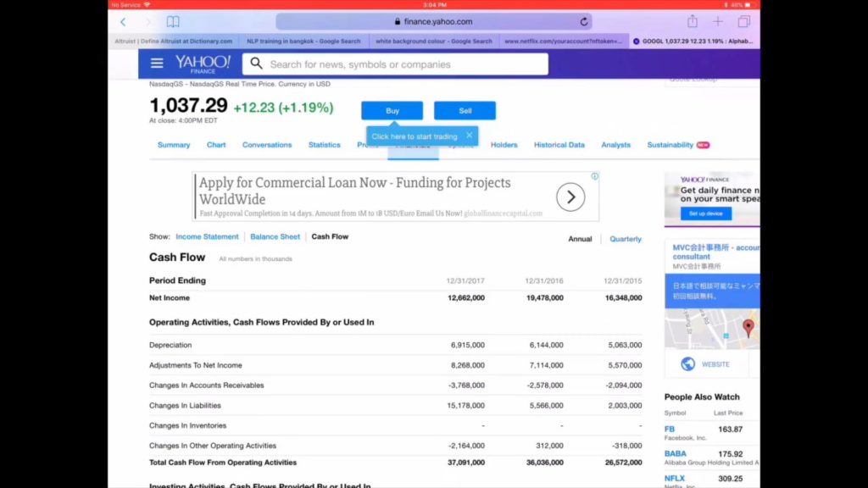Click the blue Buy button
The width and height of the screenshot is (868, 488).
tap(392, 111)
